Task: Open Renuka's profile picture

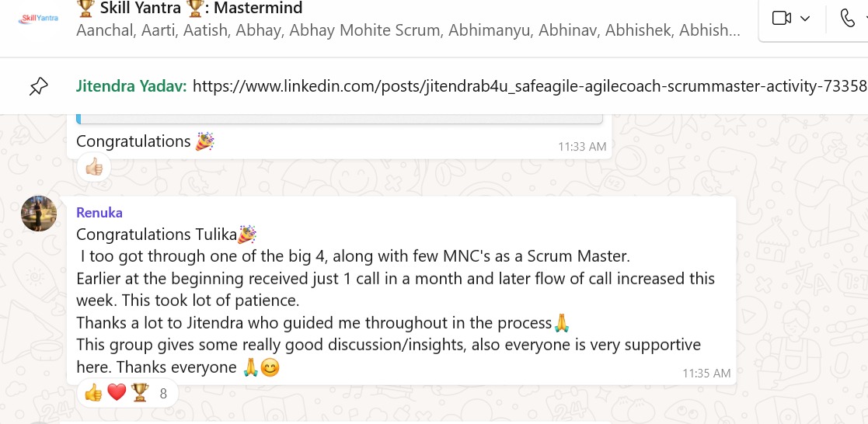Action: coord(39,213)
